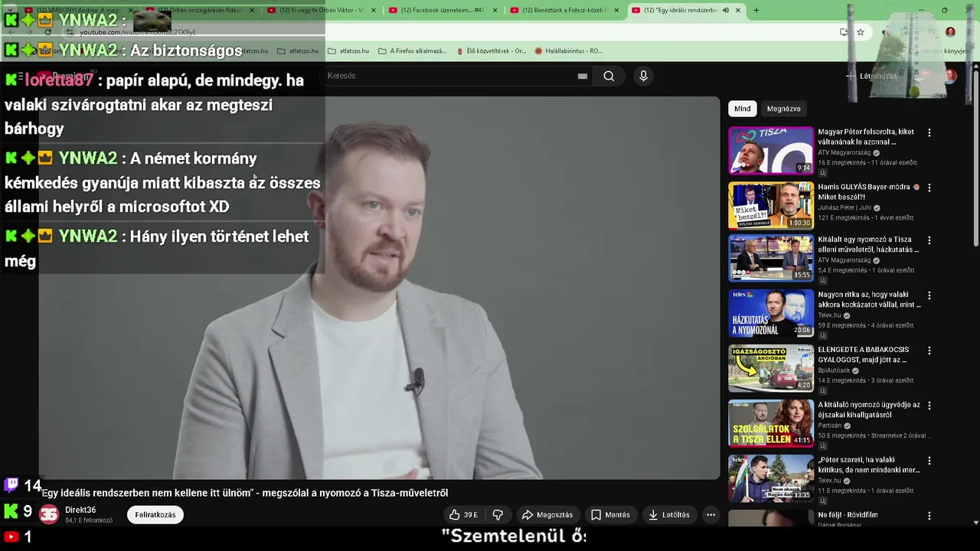Viewport: 980px width, 551px height.
Task: Open the BpiAutósok channel link
Action: [x=834, y=370]
